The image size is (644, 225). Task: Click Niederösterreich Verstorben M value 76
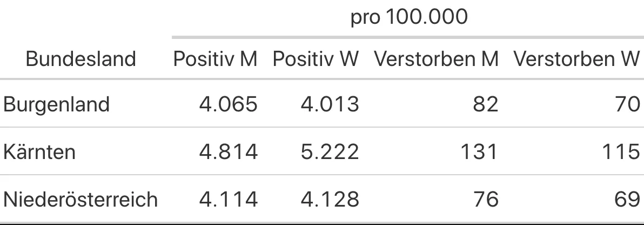[485, 200]
